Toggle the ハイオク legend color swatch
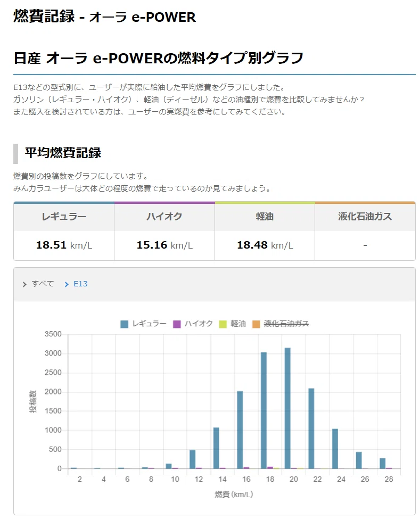The width and height of the screenshot is (420, 527). coord(177,324)
